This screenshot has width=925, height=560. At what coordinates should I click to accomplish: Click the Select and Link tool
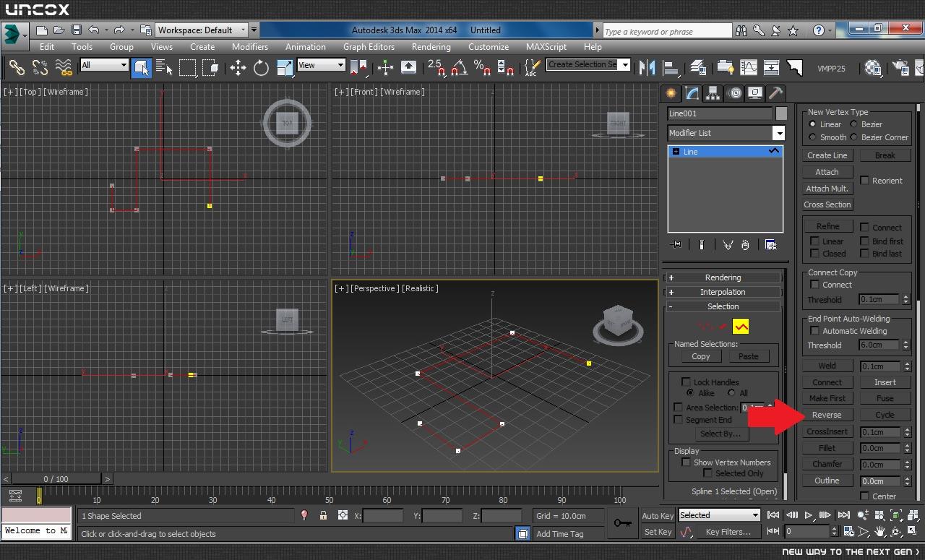tap(16, 68)
